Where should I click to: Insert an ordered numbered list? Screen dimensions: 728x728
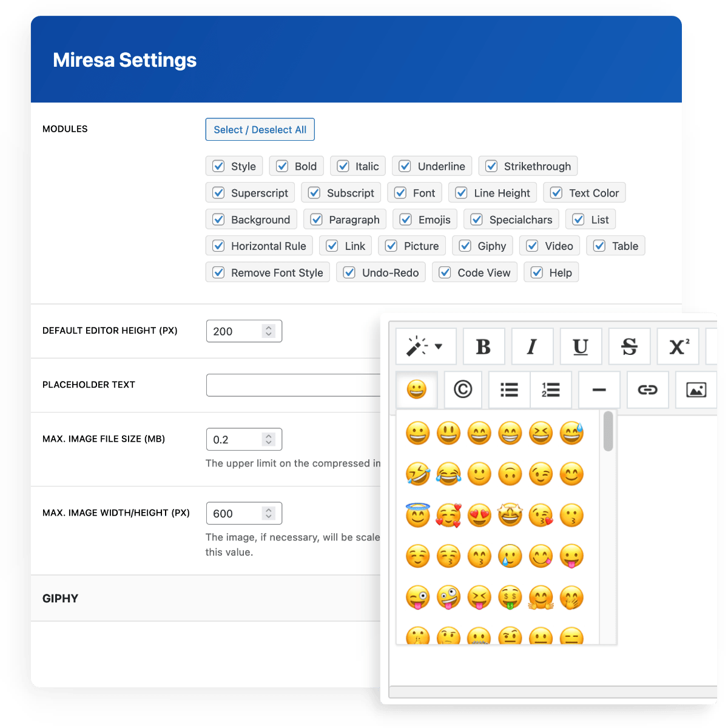pyautogui.click(x=551, y=389)
